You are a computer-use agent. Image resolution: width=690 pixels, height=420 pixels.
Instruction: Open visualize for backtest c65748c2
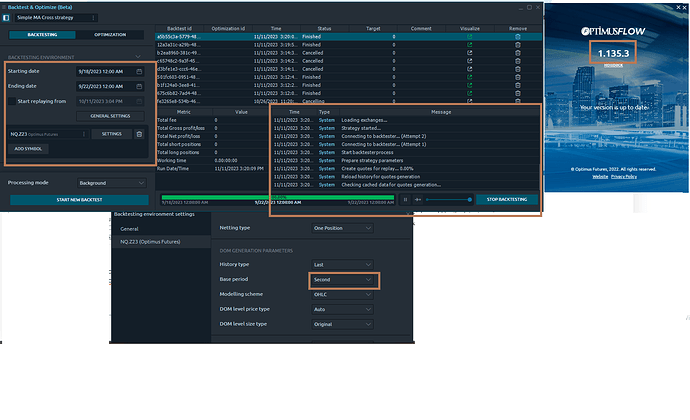click(x=470, y=61)
